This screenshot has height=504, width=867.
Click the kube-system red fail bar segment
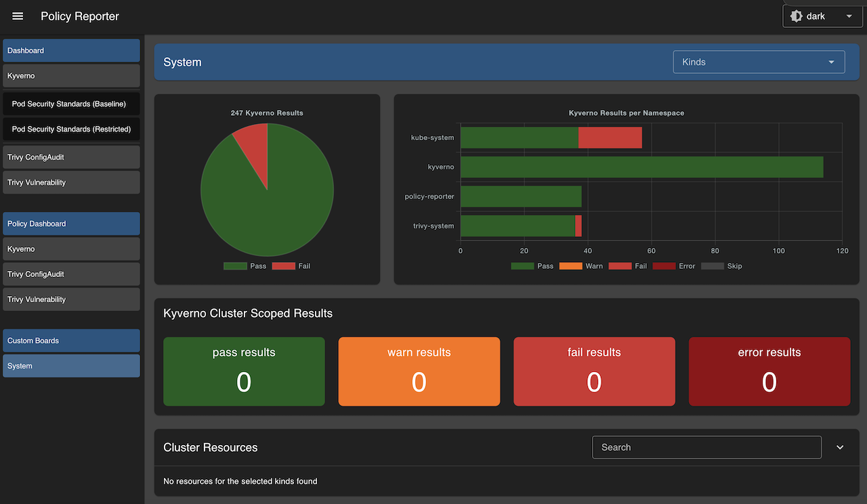(x=610, y=138)
